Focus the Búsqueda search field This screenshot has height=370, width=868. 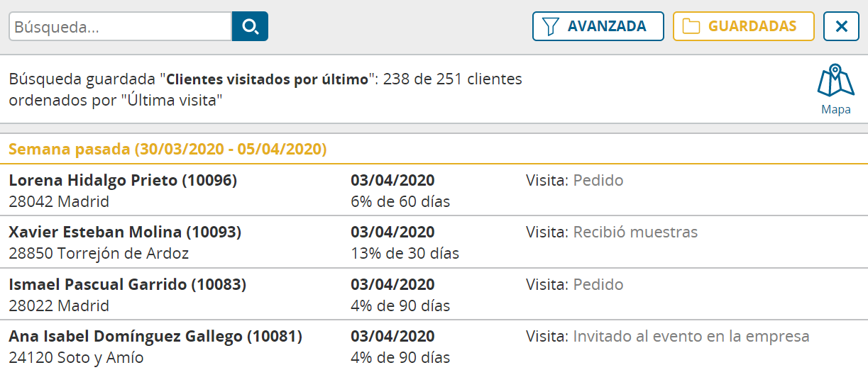pyautogui.click(x=121, y=26)
